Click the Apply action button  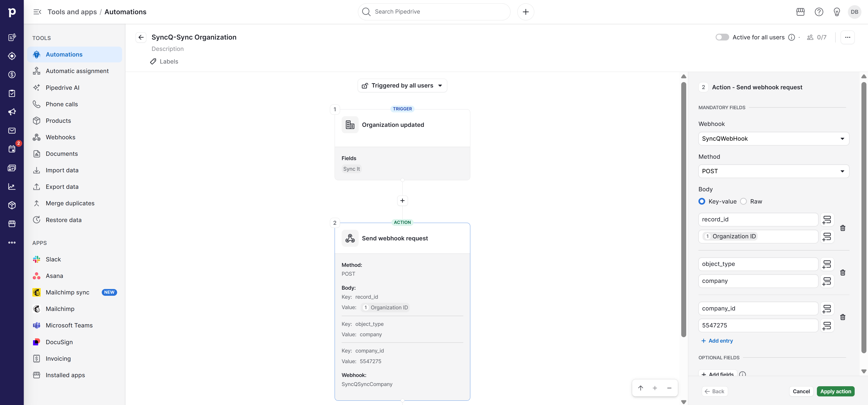click(835, 391)
